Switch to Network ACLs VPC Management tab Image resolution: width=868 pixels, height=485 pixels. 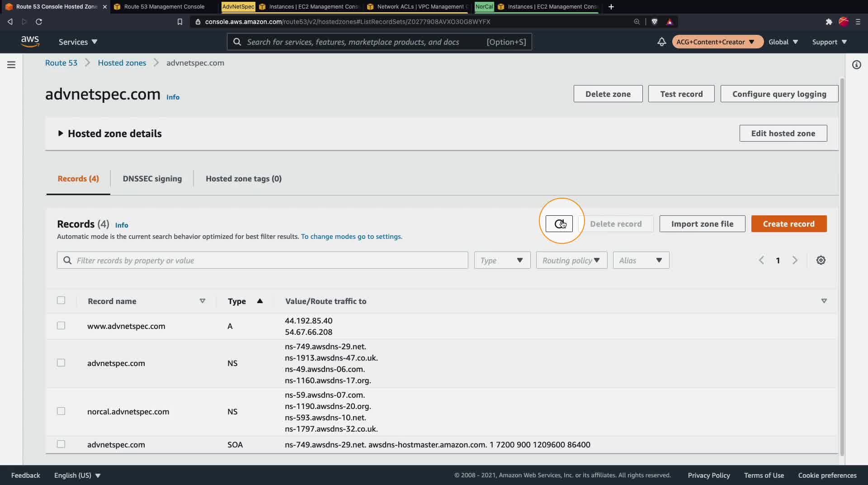pos(418,7)
